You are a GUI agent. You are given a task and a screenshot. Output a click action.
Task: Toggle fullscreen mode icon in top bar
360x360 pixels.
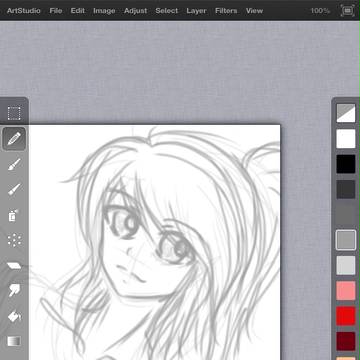348,11
